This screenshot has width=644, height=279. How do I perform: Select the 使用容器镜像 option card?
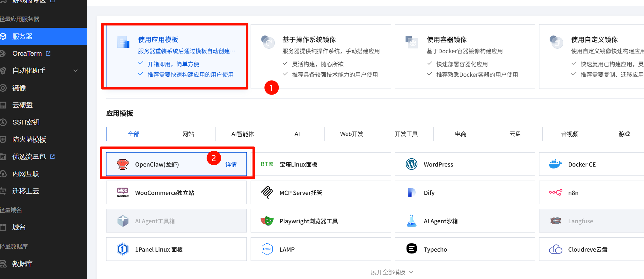click(465, 56)
